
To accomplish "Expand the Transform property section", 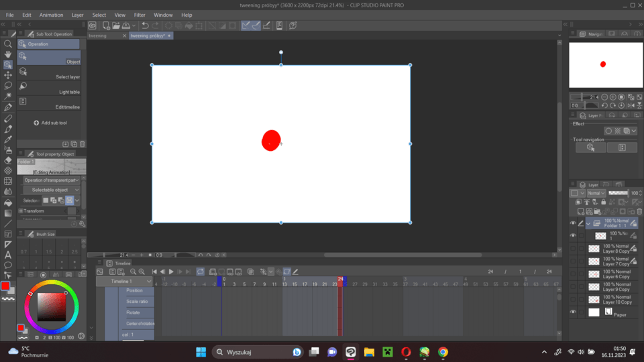I will [21, 211].
